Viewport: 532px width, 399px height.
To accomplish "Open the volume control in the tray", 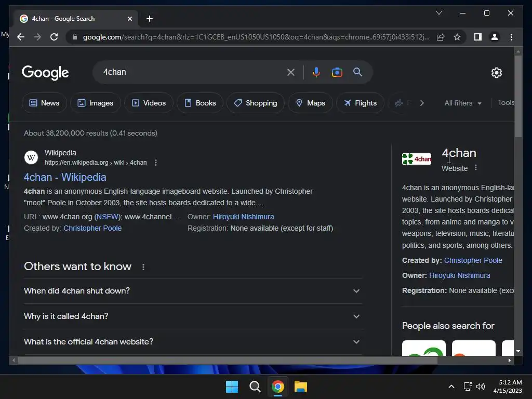I will (x=481, y=387).
